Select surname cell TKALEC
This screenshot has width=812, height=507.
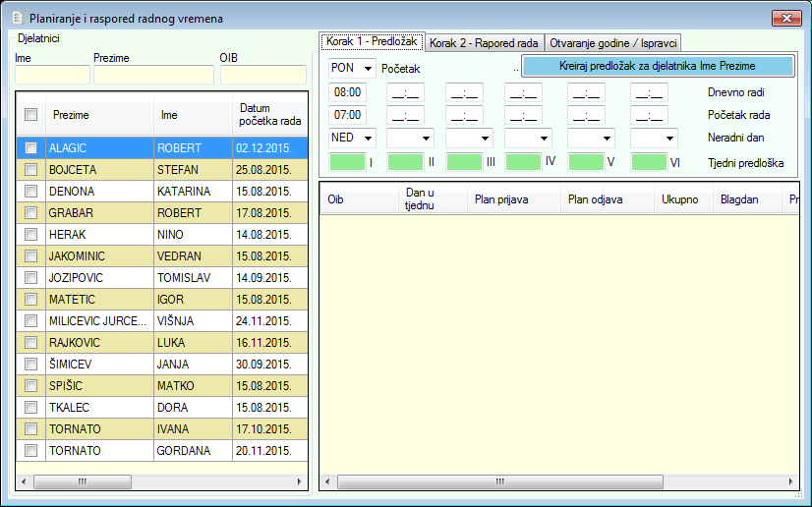click(99, 408)
